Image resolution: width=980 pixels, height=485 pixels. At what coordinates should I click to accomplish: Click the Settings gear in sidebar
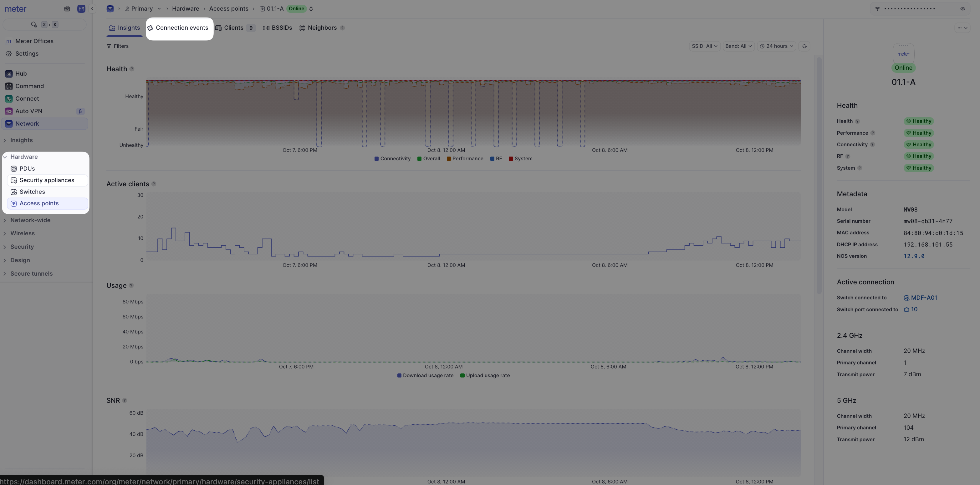pos(9,53)
